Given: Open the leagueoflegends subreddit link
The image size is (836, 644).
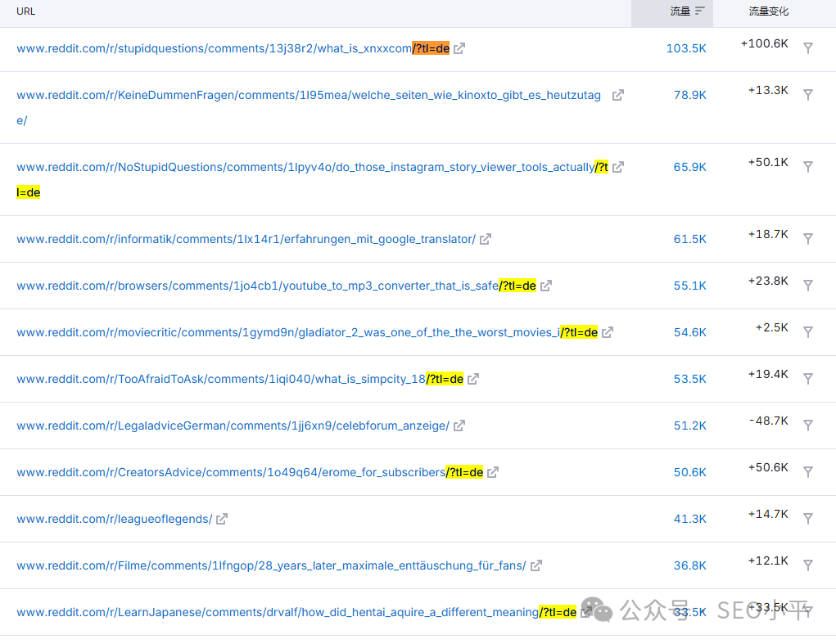Looking at the screenshot, I should coord(114,519).
